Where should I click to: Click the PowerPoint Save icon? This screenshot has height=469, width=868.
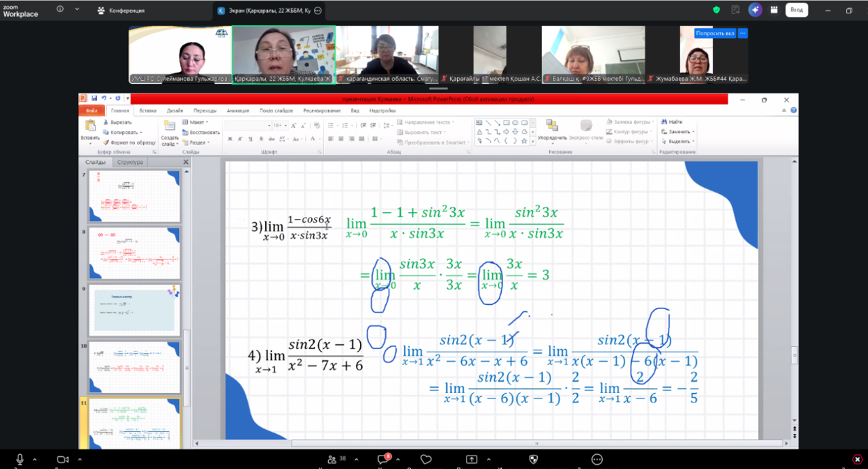tap(94, 99)
